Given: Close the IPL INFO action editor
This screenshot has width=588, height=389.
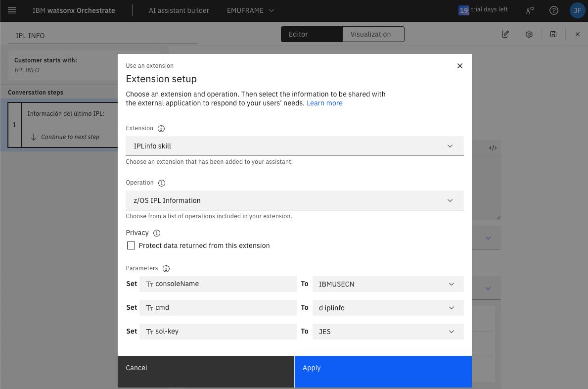Looking at the screenshot, I should tap(578, 34).
